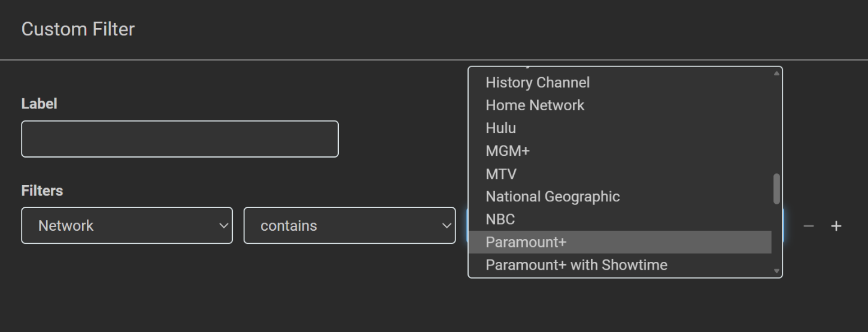Select History Channel from the list
Image resolution: width=868 pixels, height=332 pixels.
pyautogui.click(x=538, y=82)
